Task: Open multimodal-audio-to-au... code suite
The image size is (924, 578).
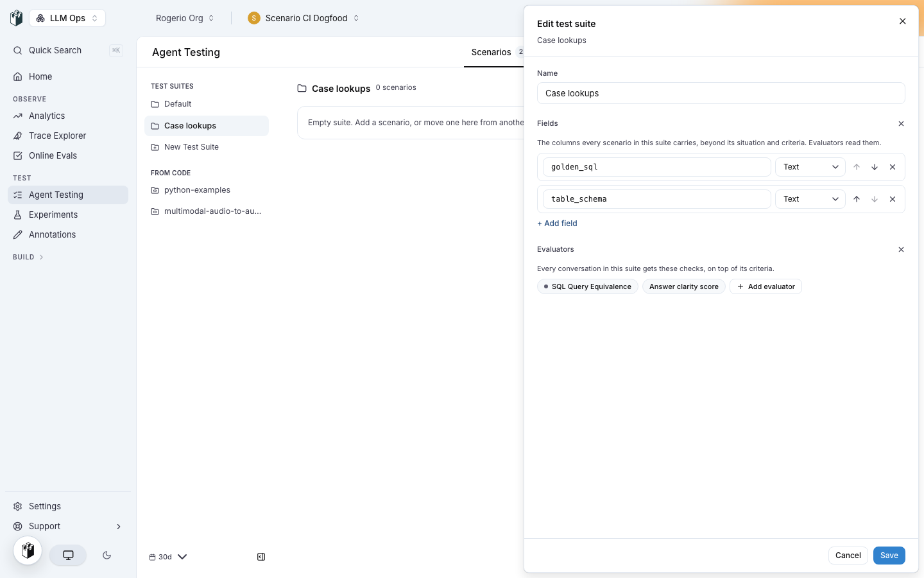Action: pyautogui.click(x=207, y=211)
